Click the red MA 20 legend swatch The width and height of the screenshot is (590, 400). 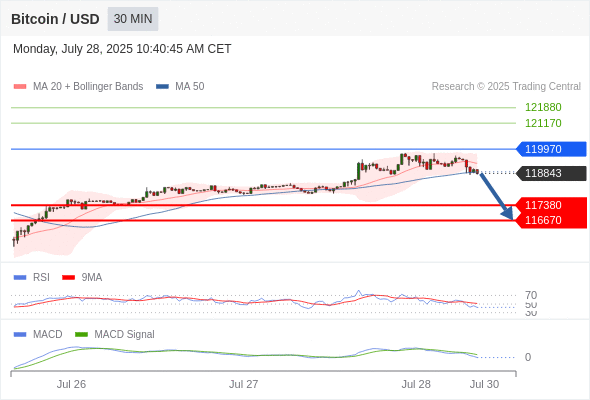20,87
